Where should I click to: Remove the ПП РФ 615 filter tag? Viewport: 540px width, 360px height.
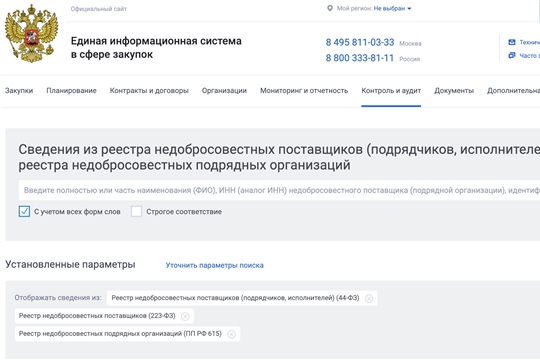[231, 334]
